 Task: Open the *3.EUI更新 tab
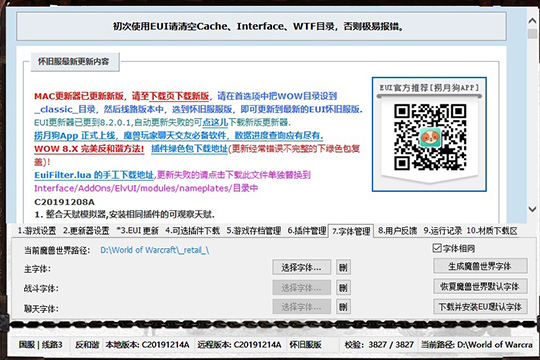pyautogui.click(x=137, y=230)
